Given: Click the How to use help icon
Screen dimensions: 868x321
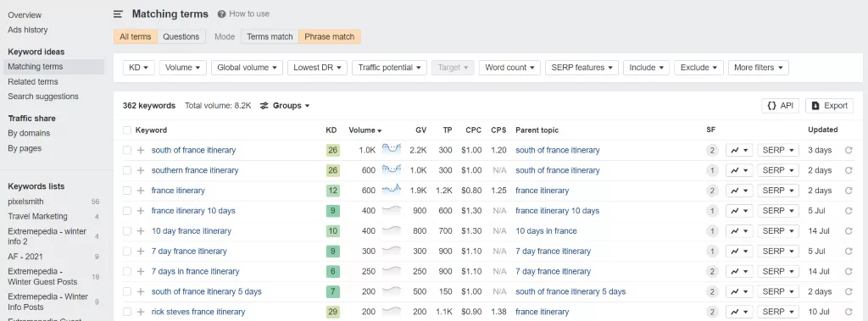Looking at the screenshot, I should pyautogui.click(x=221, y=14).
